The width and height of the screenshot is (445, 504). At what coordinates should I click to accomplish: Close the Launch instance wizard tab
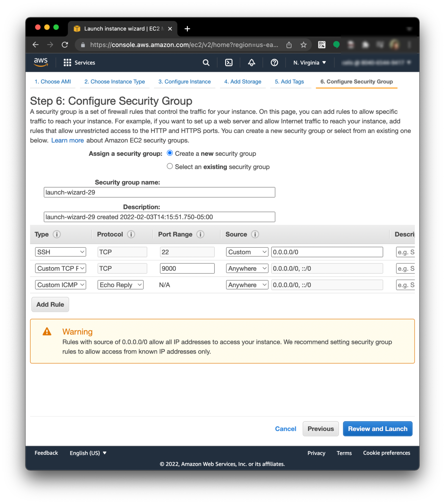point(170,29)
